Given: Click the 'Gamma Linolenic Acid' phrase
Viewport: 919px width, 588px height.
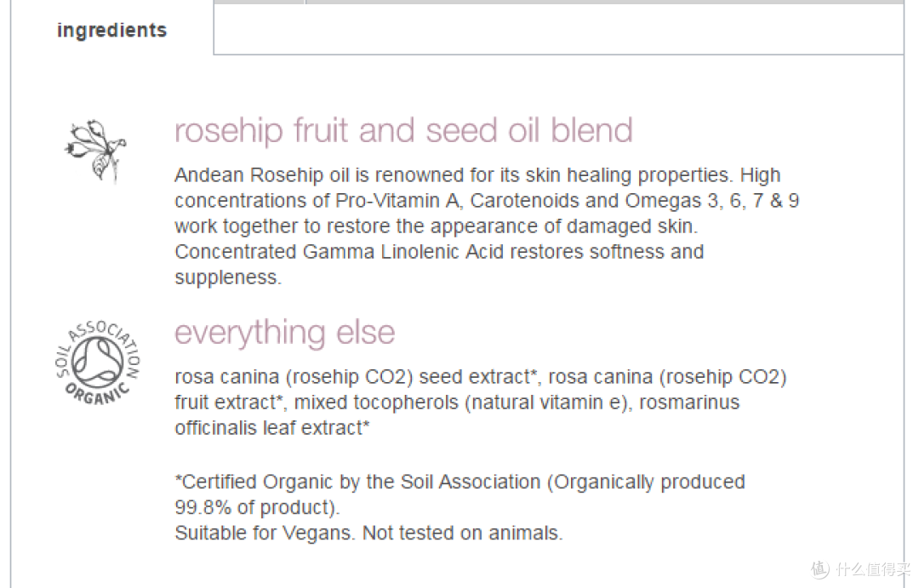Looking at the screenshot, I should coord(404,252).
